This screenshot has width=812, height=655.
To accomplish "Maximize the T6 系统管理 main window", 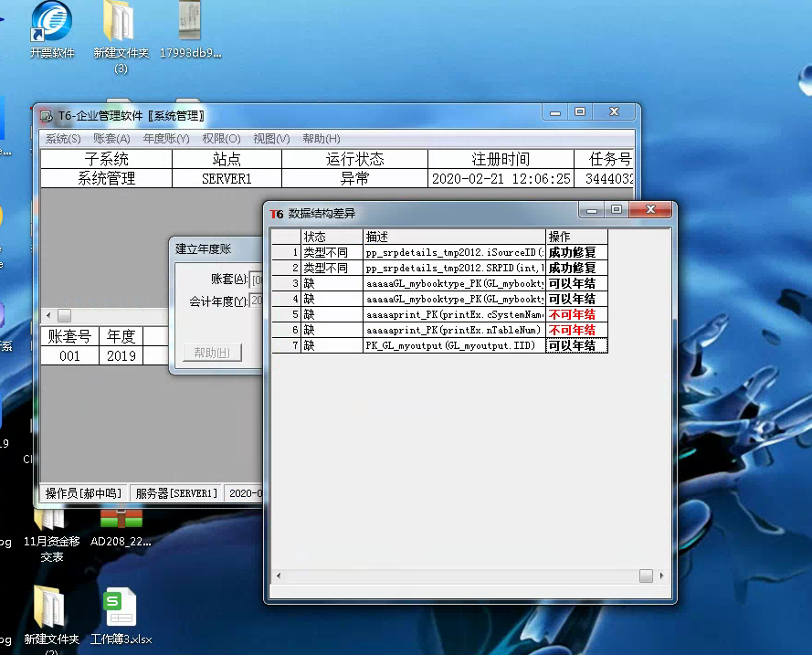I will tap(580, 111).
